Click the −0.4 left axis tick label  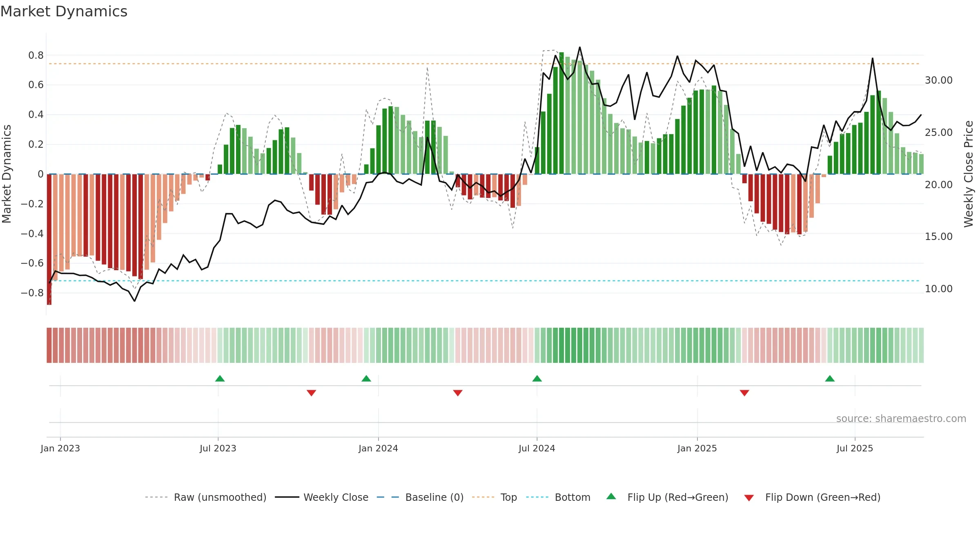pos(32,233)
